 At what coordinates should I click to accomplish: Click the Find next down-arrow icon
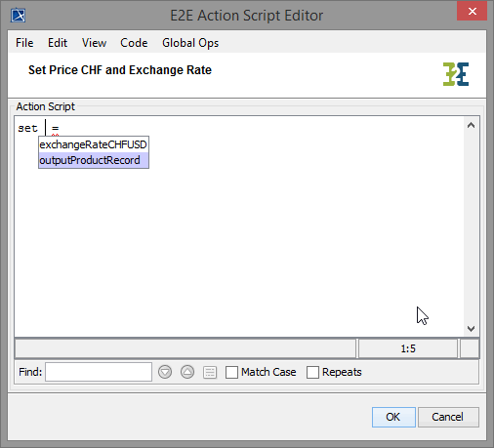click(x=165, y=372)
